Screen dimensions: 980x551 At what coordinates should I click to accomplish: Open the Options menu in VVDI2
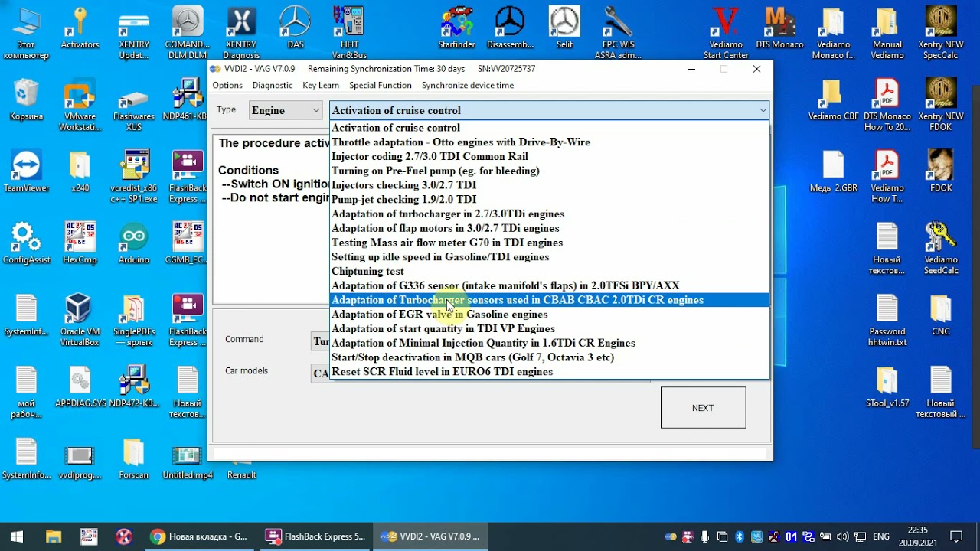pyautogui.click(x=227, y=86)
